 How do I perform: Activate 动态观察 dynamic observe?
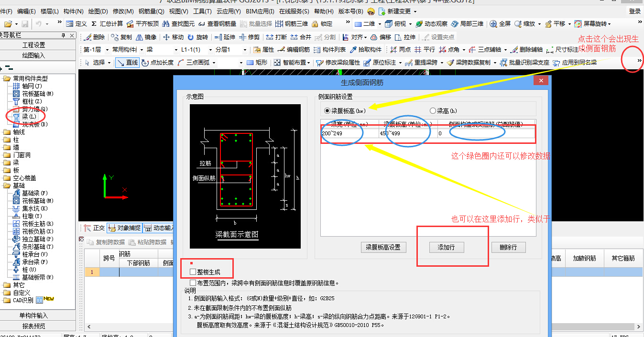click(431, 23)
